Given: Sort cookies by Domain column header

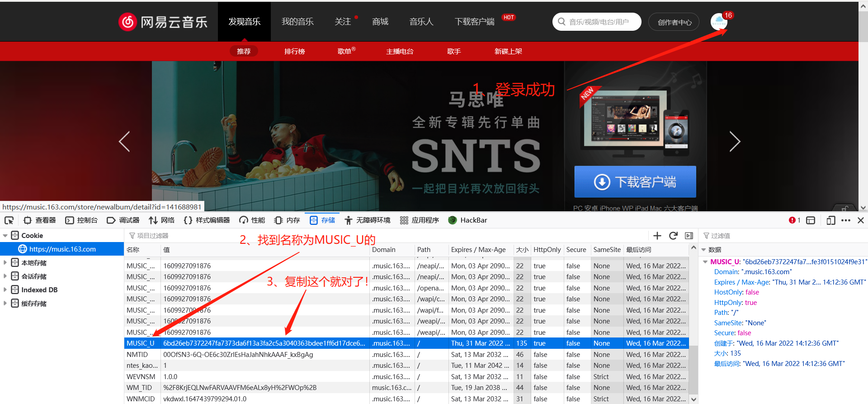Looking at the screenshot, I should pos(392,250).
